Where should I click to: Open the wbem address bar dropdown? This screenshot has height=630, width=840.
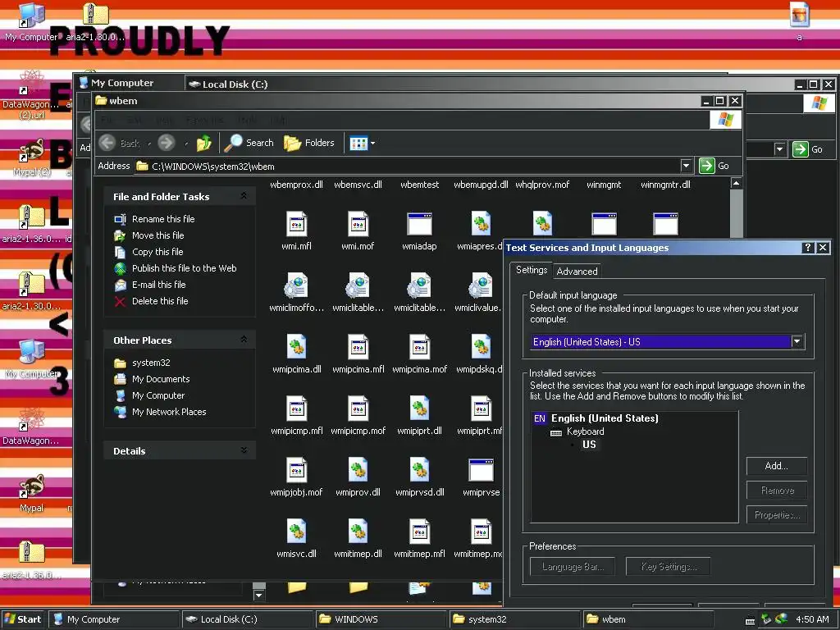686,166
